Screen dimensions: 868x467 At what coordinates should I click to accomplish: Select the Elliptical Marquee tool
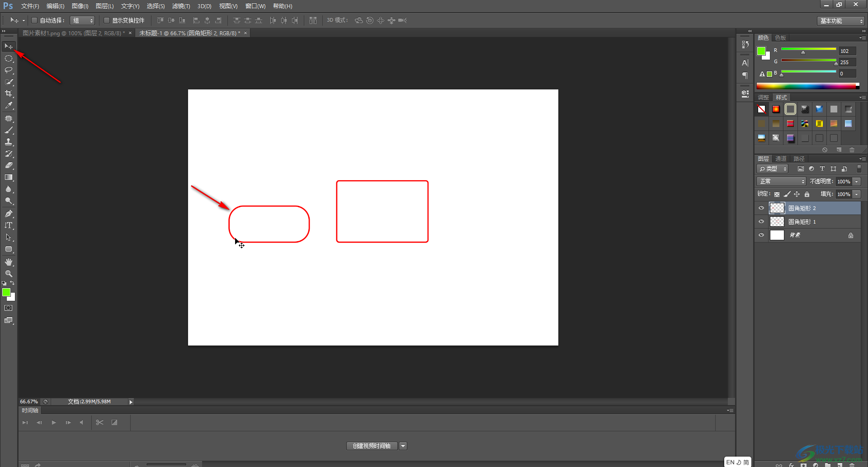point(9,58)
